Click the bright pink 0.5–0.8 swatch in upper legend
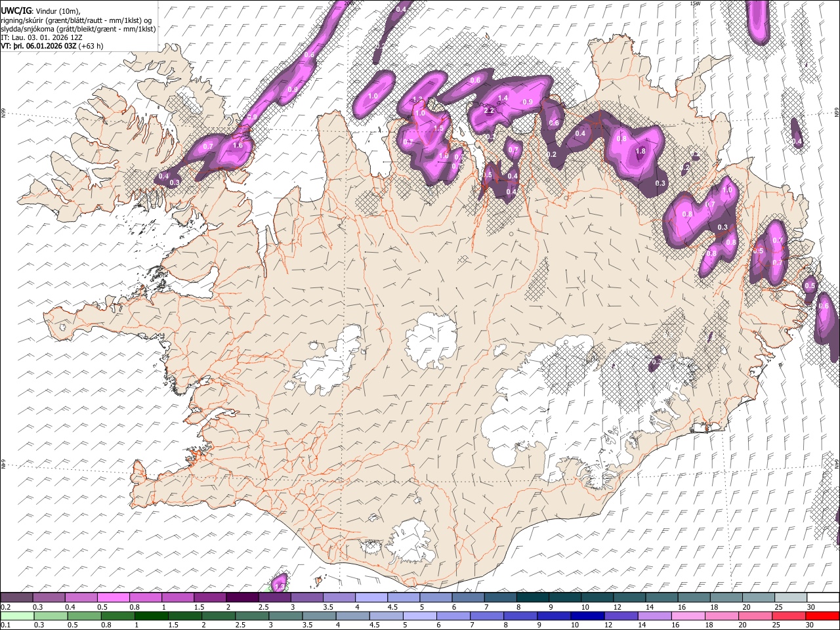Viewport: 840px width, 630px height. [x=114, y=597]
